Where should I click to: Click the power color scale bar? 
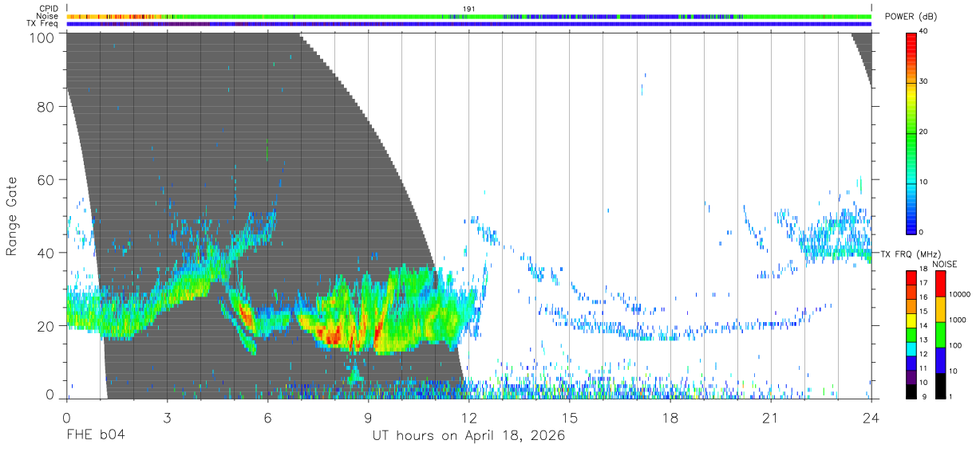click(x=911, y=132)
